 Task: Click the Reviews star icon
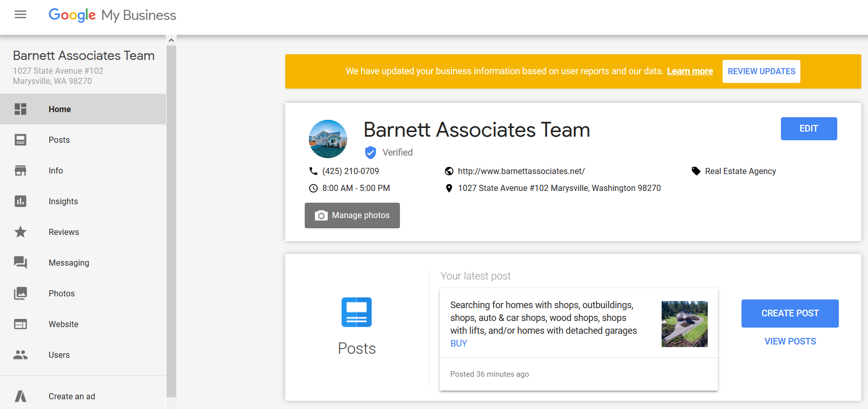pos(20,232)
